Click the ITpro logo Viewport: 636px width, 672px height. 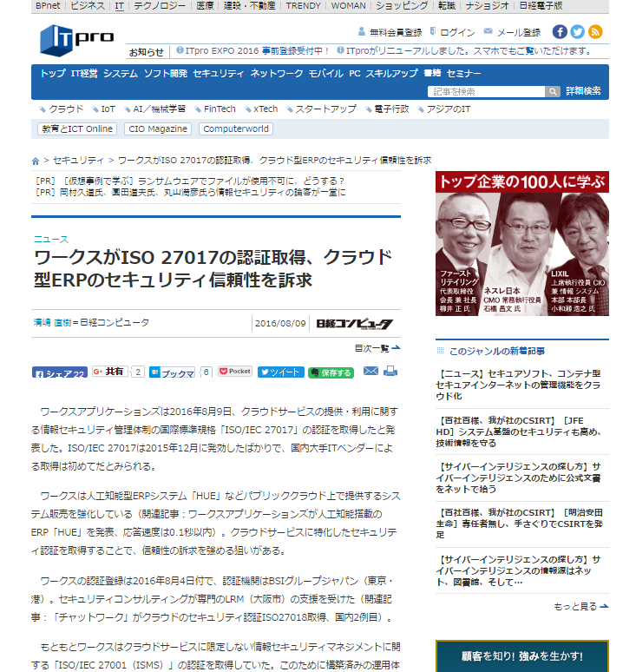(76, 40)
